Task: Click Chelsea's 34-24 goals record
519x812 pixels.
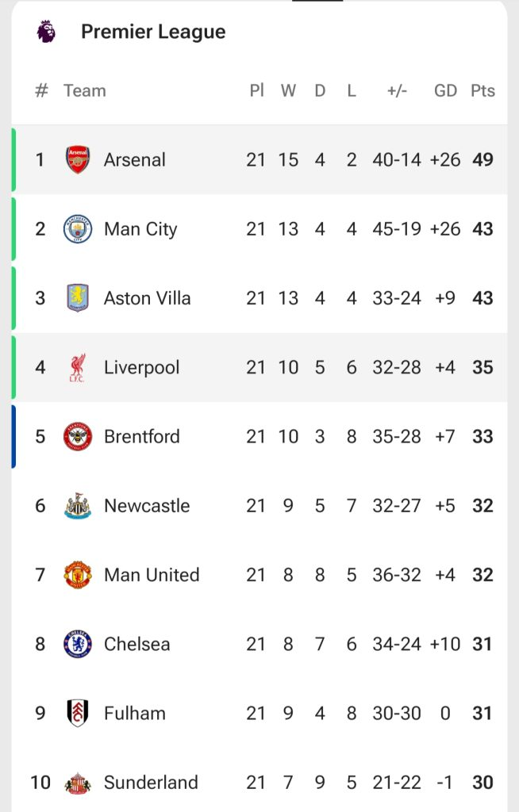Action: tap(397, 644)
